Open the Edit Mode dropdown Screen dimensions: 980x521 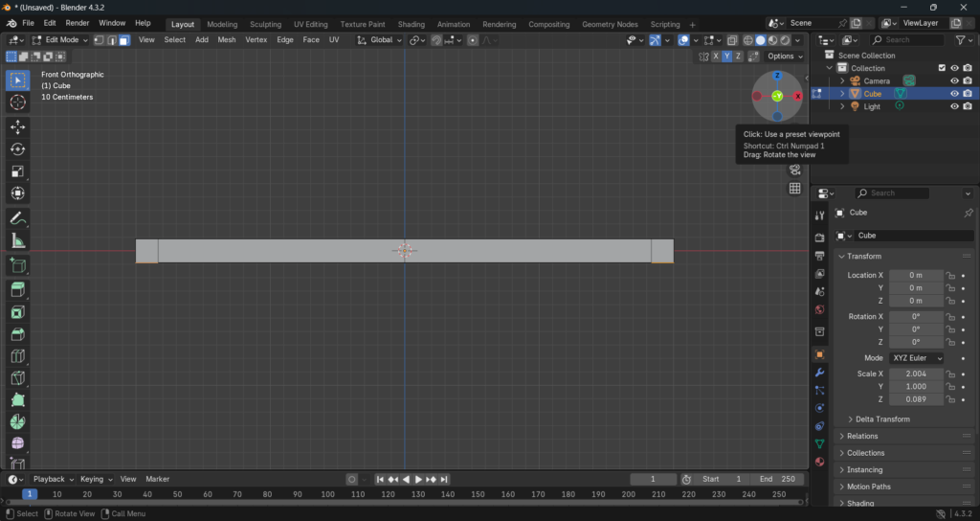(x=60, y=40)
